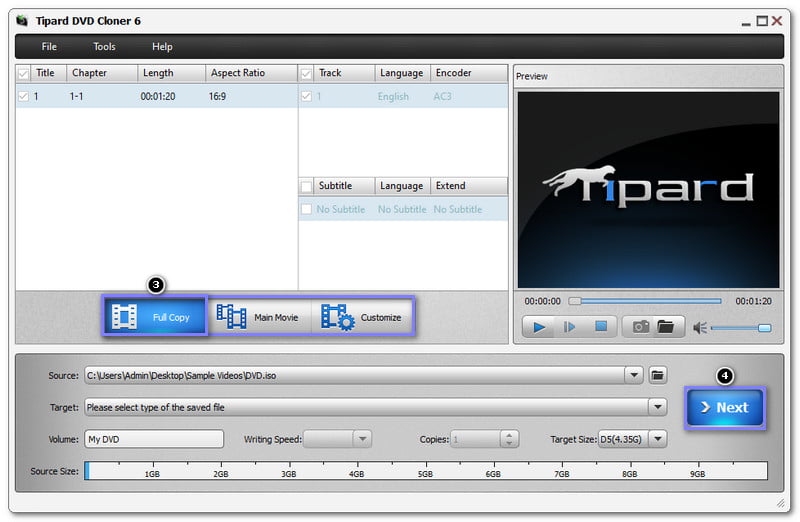Open the File menu

49,47
